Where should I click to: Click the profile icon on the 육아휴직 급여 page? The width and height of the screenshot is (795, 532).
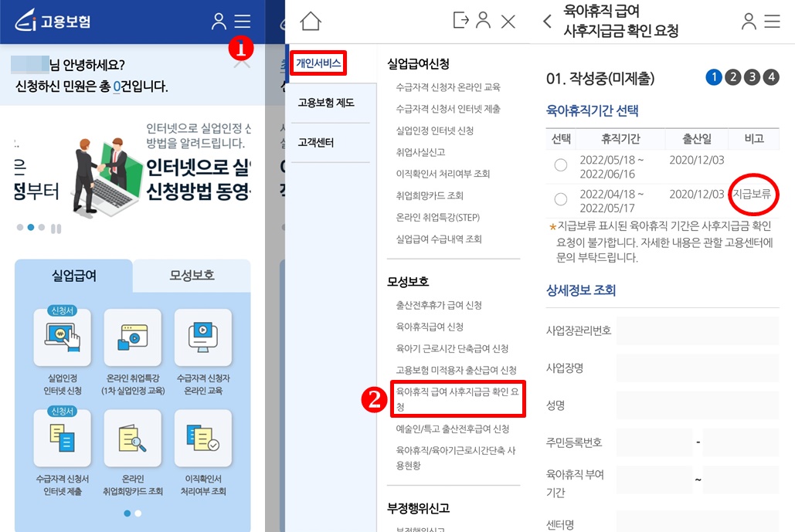[x=748, y=22]
